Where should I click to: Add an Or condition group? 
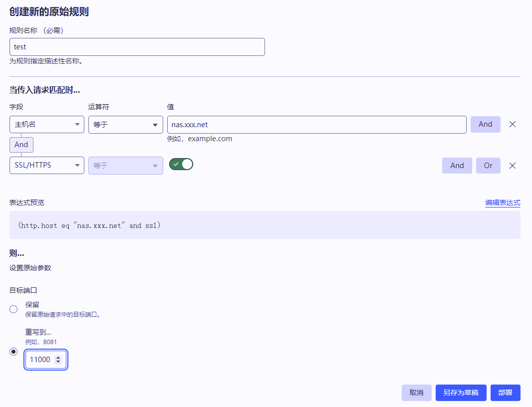pyautogui.click(x=488, y=166)
